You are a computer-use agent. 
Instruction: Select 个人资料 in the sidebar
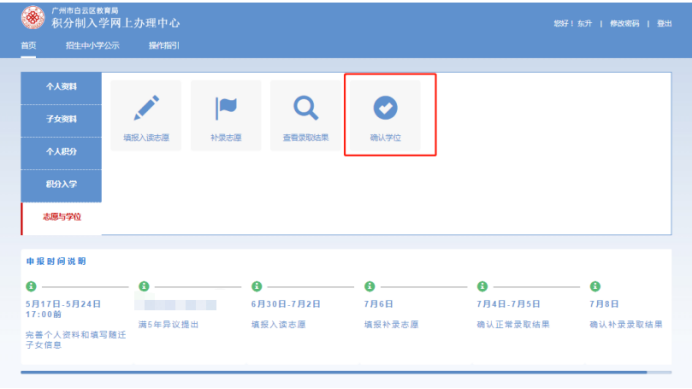pos(61,88)
